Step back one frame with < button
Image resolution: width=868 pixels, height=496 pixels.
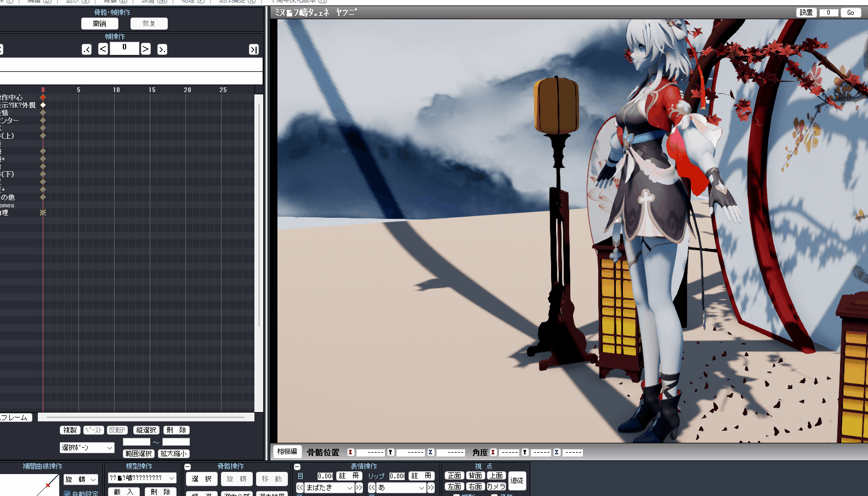[x=103, y=49]
